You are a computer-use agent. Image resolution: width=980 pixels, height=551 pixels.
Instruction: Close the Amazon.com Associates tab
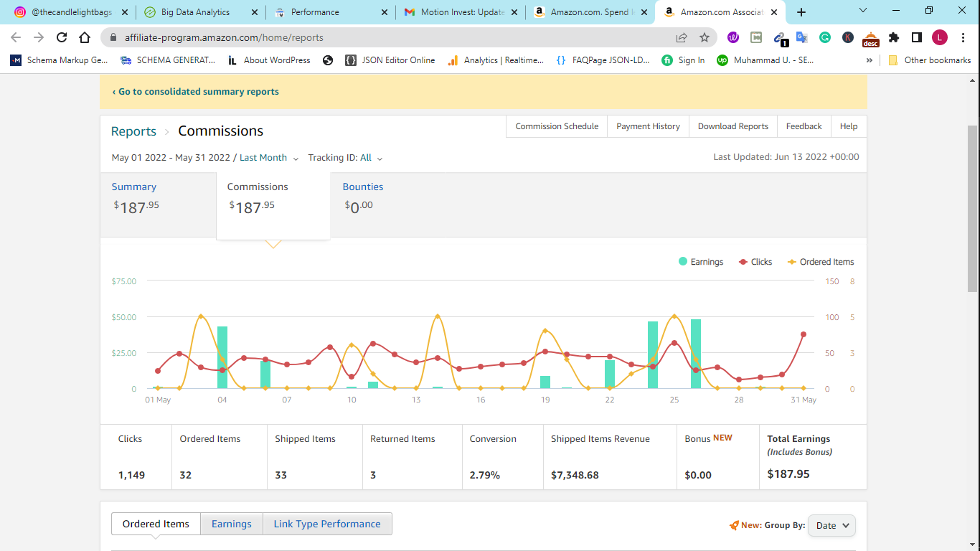pyautogui.click(x=774, y=12)
